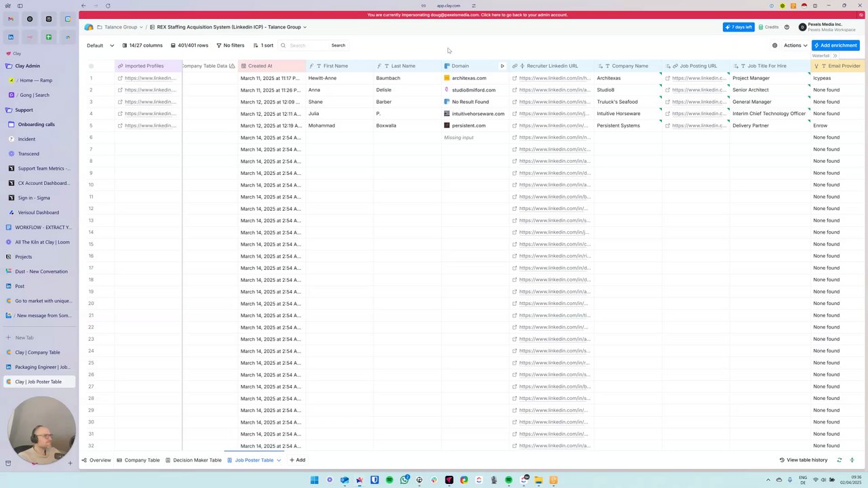Click the warning icon on Company Table Data
Screen dimensions: 868x488
tap(232, 66)
